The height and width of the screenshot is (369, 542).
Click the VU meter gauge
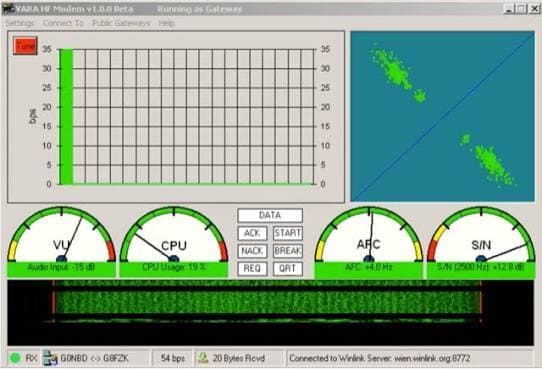[x=62, y=235]
